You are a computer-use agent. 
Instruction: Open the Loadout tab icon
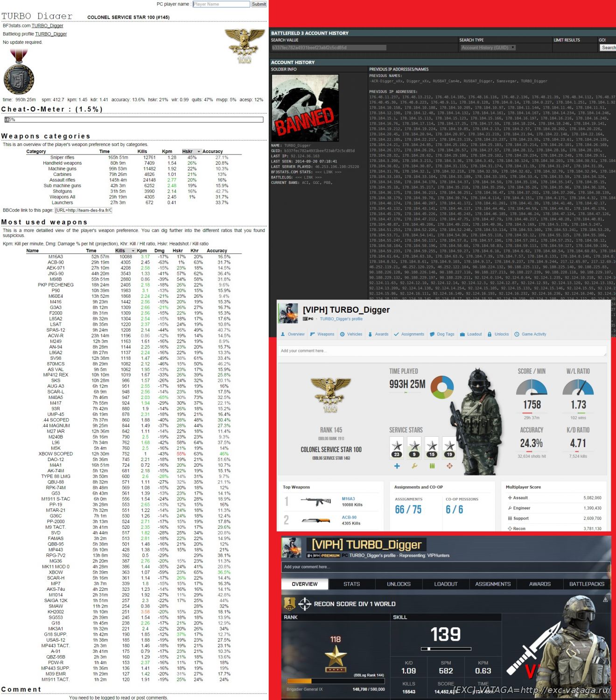(462, 334)
